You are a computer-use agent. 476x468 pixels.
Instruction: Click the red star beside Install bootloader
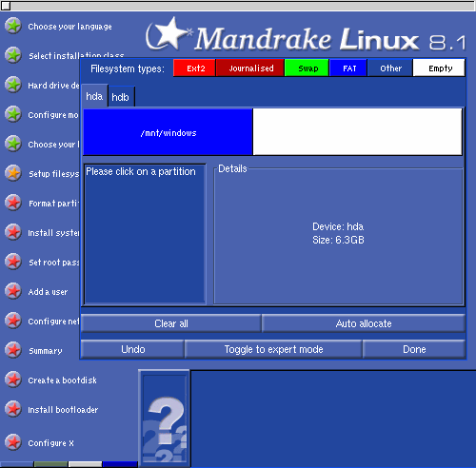pyautogui.click(x=13, y=409)
